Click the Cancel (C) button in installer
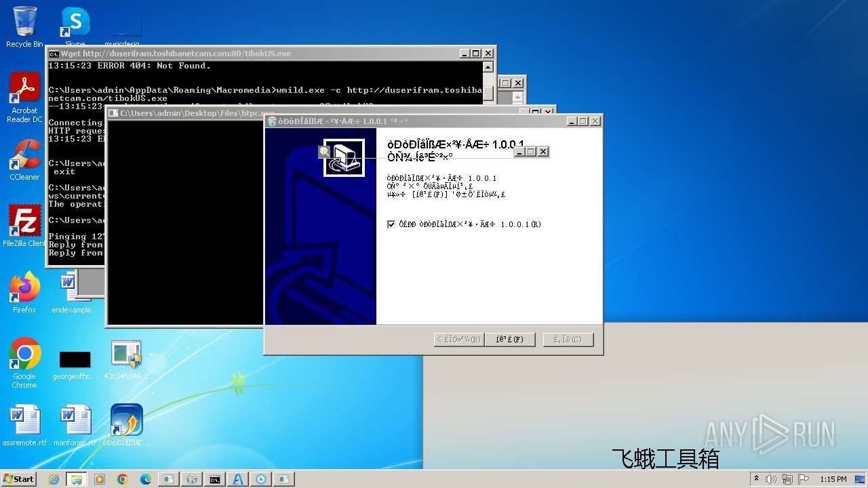This screenshot has height=488, width=868. pos(568,339)
